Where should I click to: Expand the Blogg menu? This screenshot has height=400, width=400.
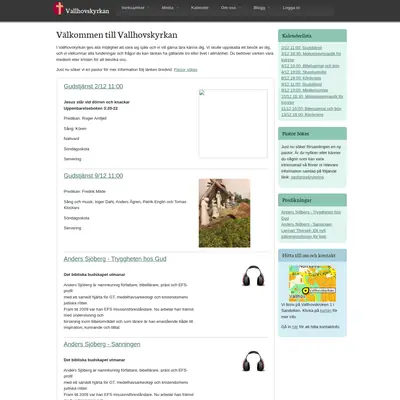pyautogui.click(x=261, y=8)
